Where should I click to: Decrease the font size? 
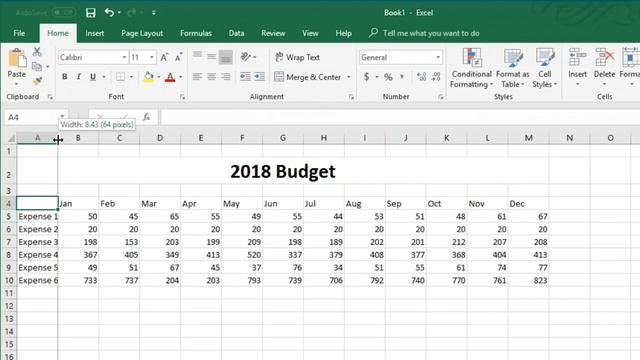pyautogui.click(x=178, y=58)
